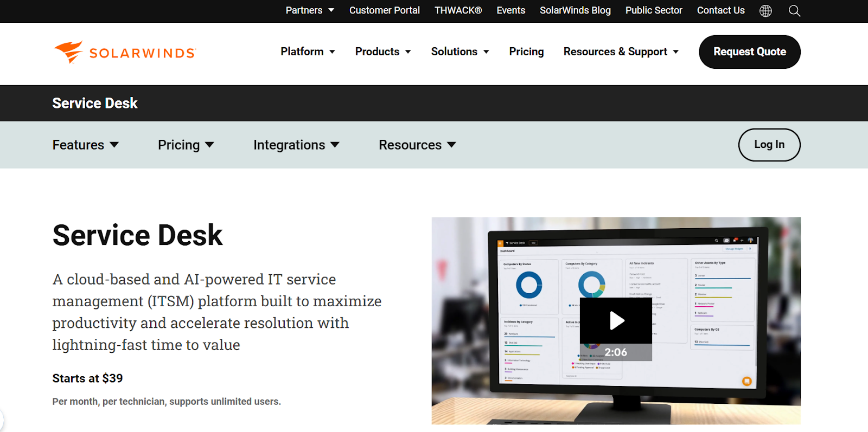Expand the Service Desk Resources submenu
The width and height of the screenshot is (868, 432).
(x=417, y=145)
